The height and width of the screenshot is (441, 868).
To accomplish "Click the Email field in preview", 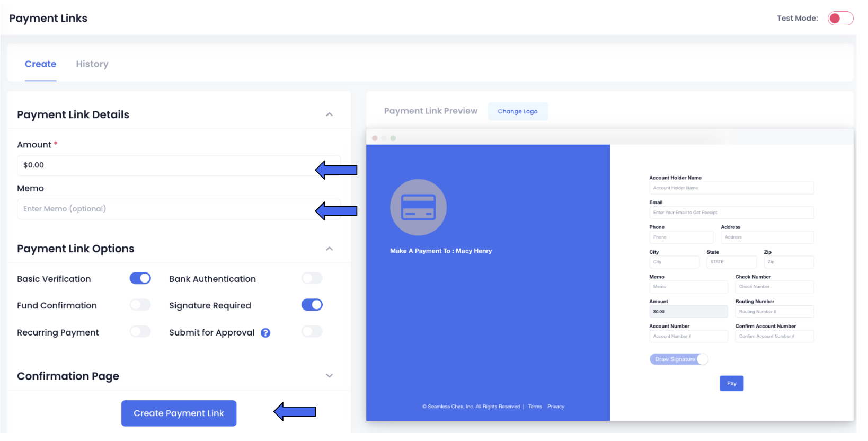I will pyautogui.click(x=731, y=213).
